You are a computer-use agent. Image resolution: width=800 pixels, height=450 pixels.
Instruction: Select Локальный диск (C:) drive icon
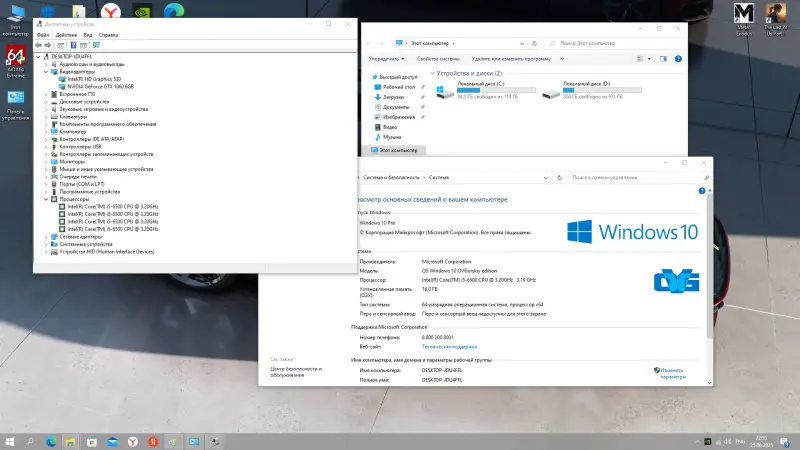(445, 91)
